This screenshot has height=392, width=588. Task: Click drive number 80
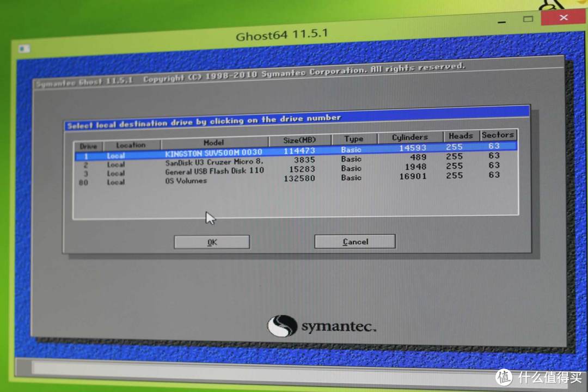[84, 183]
